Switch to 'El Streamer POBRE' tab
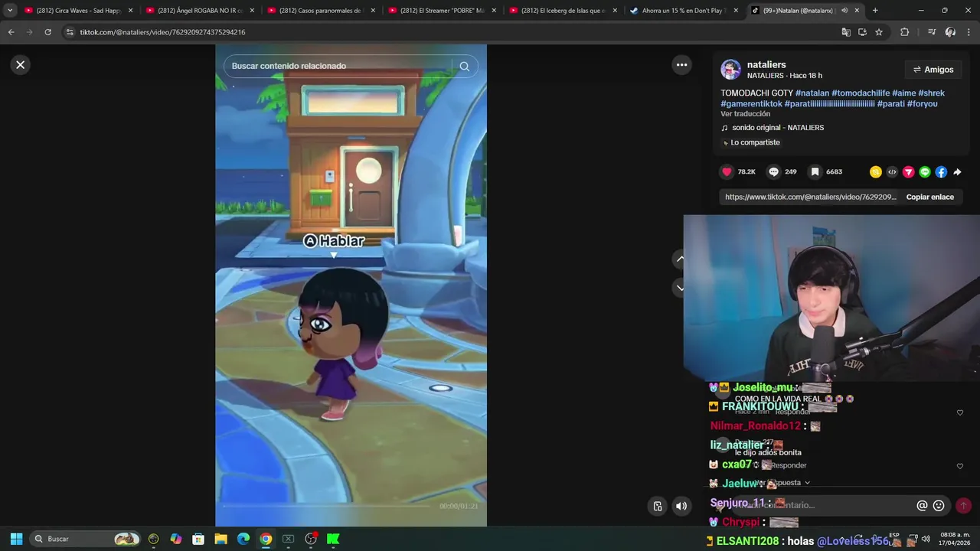The width and height of the screenshot is (980, 551). [442, 11]
